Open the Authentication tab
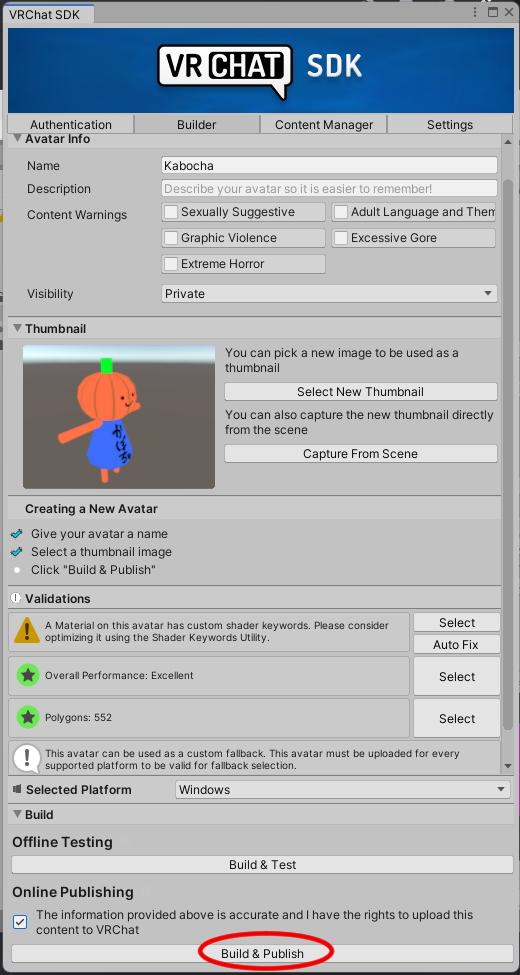 point(71,124)
